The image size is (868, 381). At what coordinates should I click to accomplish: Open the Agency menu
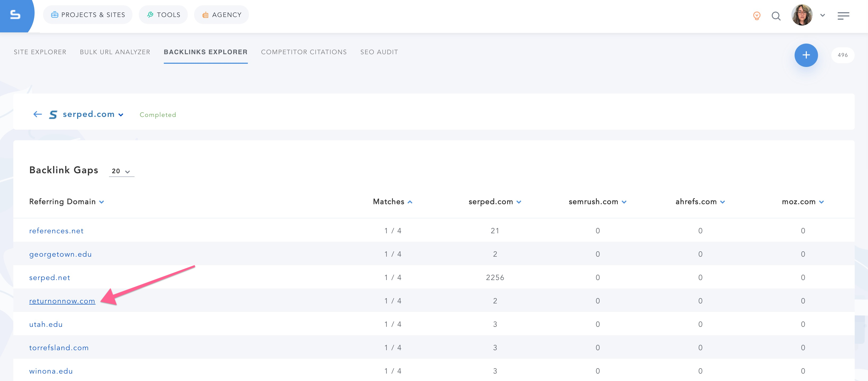[221, 15]
